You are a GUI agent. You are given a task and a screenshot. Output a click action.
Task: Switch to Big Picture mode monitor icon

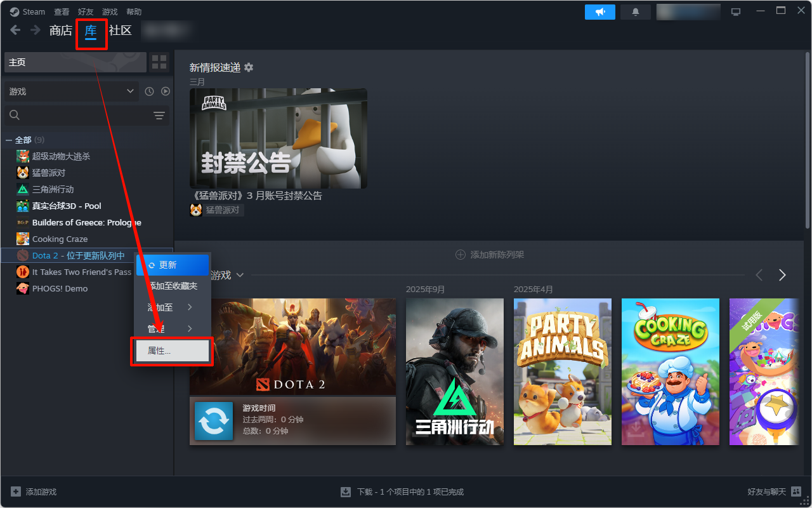pos(736,11)
